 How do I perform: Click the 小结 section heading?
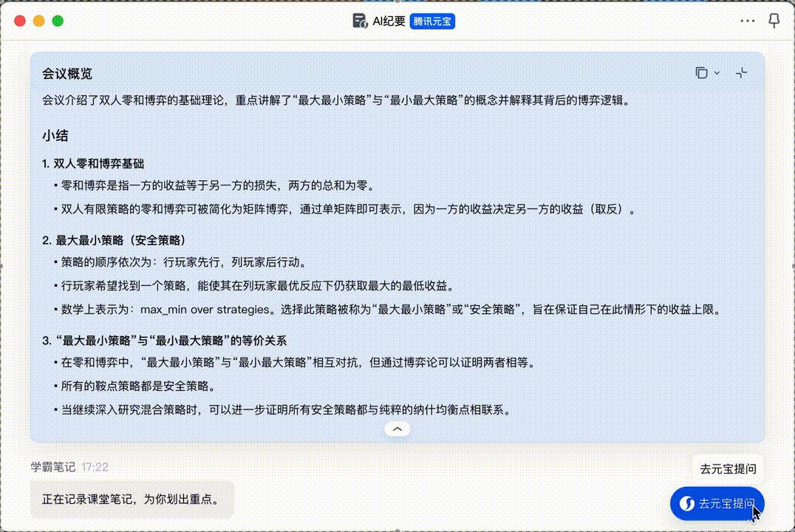pos(55,136)
